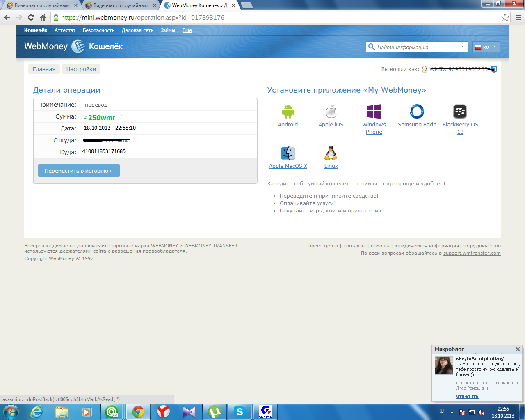Open the Gigabyte app on taskbar
Screen dimensions: 525x420
click(x=265, y=412)
